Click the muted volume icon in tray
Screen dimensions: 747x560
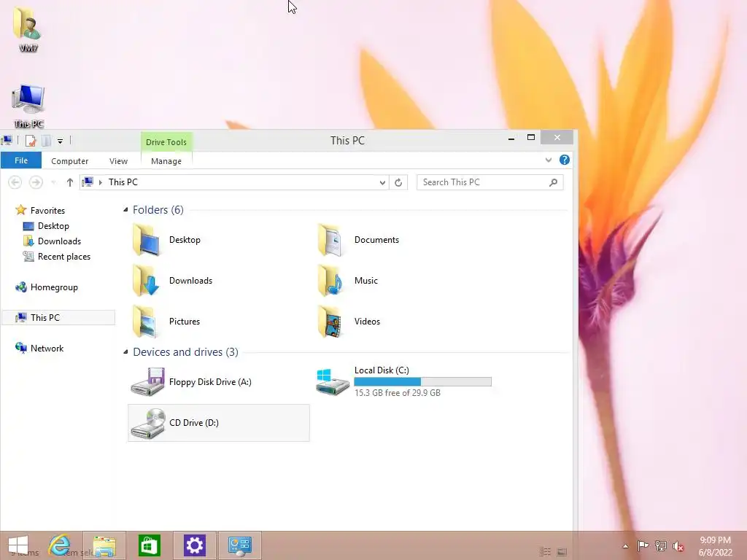[678, 545]
